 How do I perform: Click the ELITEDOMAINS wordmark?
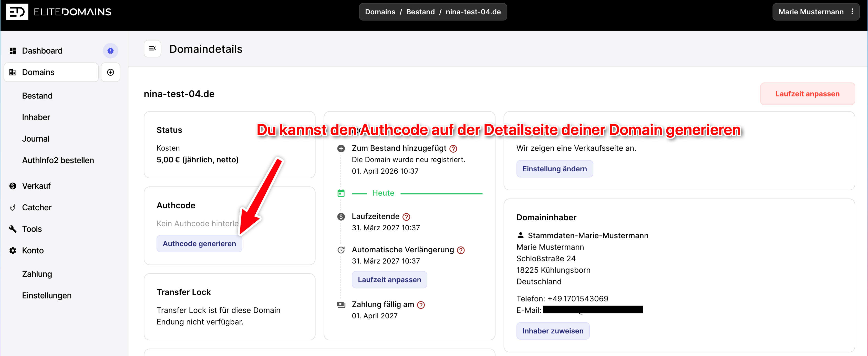click(x=73, y=12)
